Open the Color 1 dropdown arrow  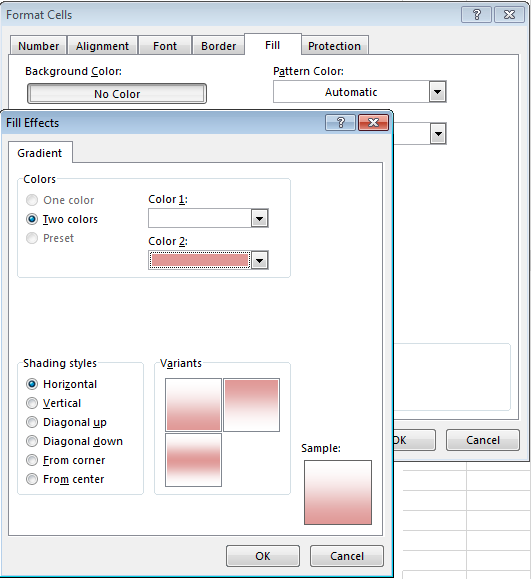(260, 218)
